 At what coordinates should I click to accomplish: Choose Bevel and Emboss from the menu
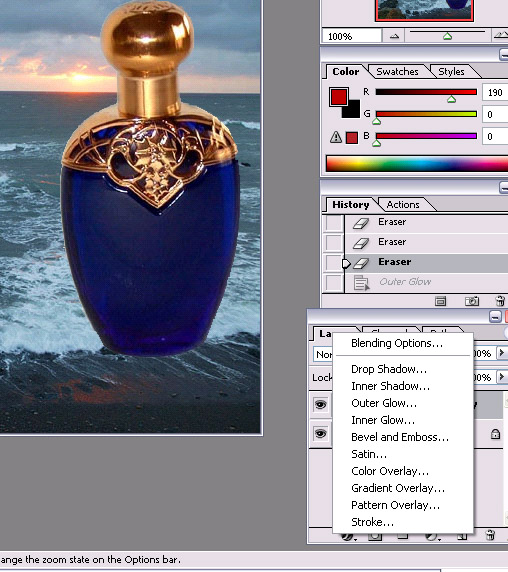coord(400,437)
